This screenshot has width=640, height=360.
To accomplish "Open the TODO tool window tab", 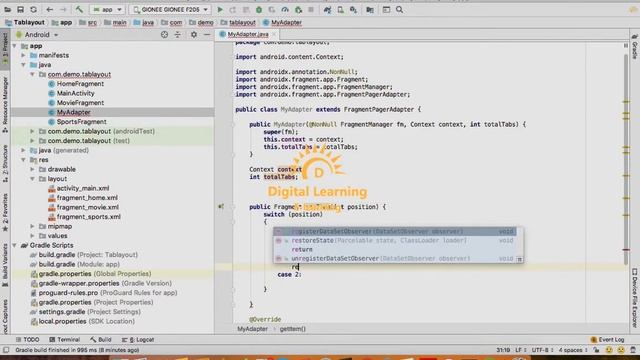I will pyautogui.click(x=27, y=340).
